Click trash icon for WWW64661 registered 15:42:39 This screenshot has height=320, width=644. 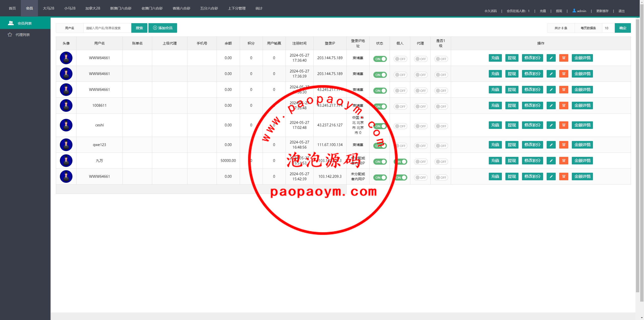[x=564, y=176]
